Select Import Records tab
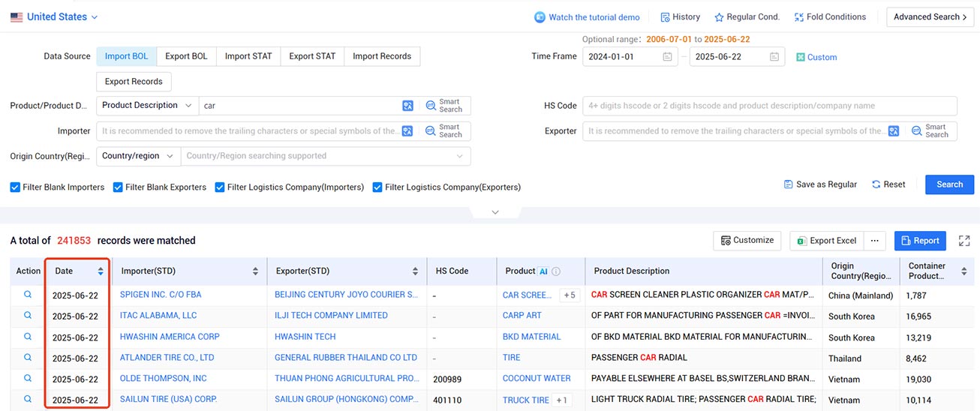The image size is (980, 411). pyautogui.click(x=382, y=56)
